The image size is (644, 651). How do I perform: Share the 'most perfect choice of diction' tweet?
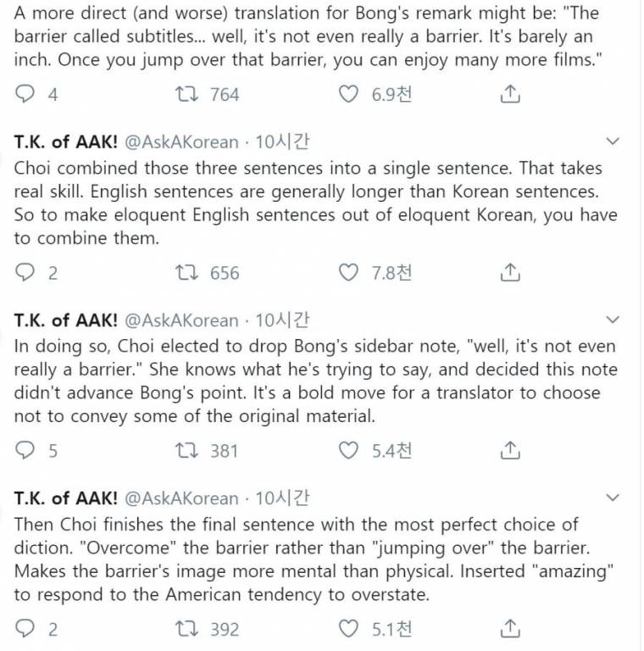pos(510,628)
